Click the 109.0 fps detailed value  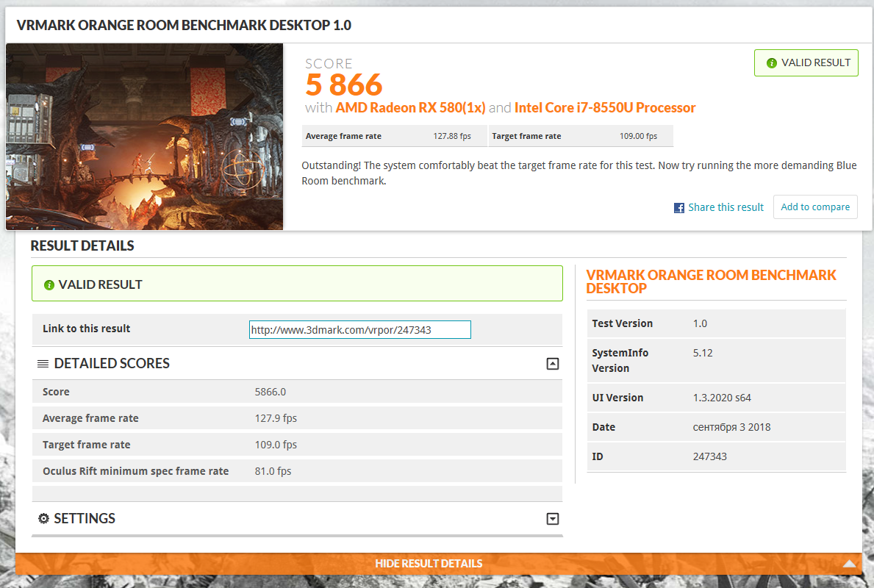point(276,445)
